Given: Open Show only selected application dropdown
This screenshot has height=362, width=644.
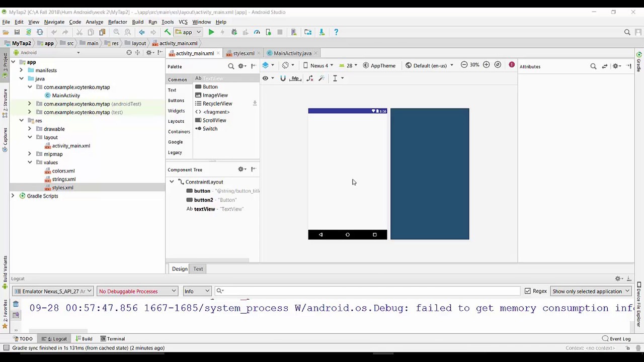Looking at the screenshot, I should (591, 291).
